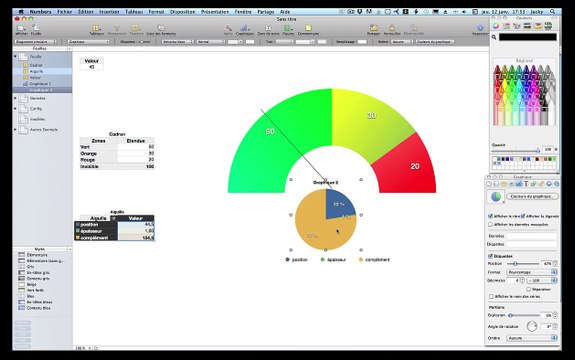The image size is (575, 360).
Task: Click the Valeur cell showing 45
Action: point(91,67)
